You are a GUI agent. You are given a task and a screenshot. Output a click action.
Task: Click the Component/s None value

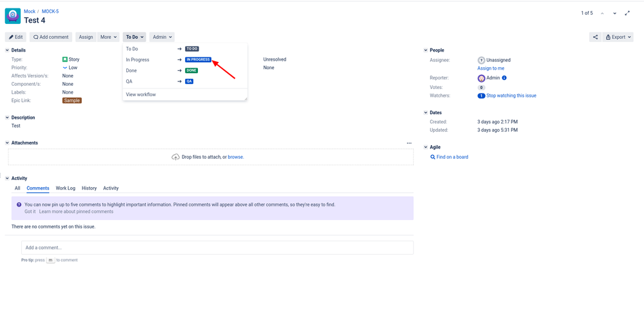tap(68, 85)
